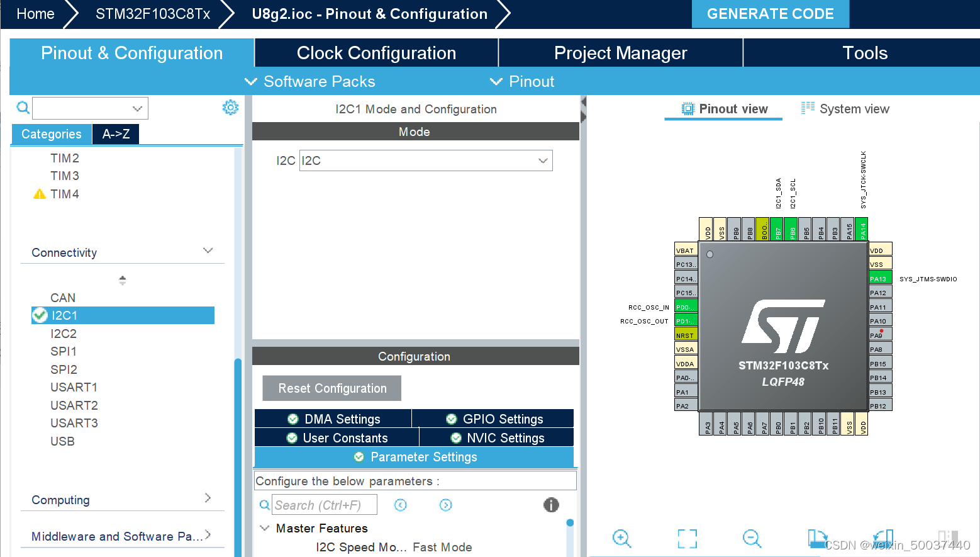Select the NRST pin on chip

click(x=686, y=335)
